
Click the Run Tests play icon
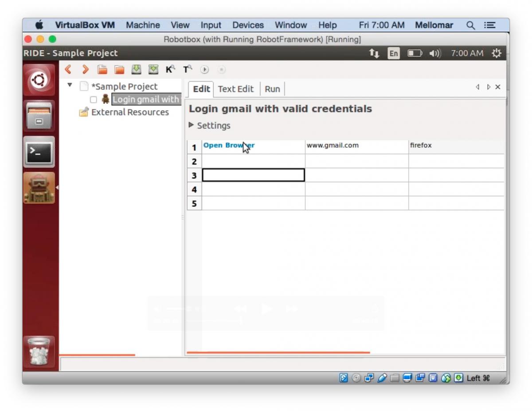(x=204, y=70)
